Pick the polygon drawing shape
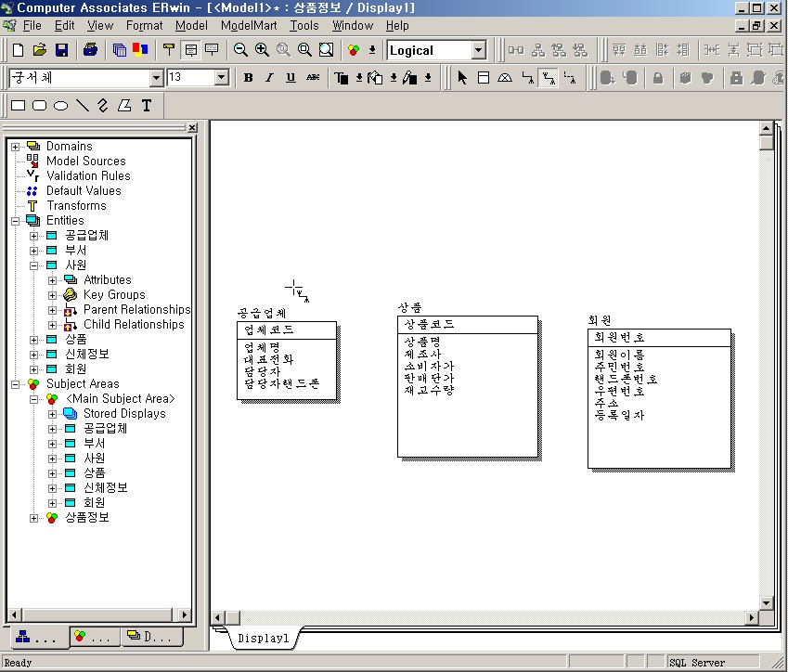 coord(124,106)
